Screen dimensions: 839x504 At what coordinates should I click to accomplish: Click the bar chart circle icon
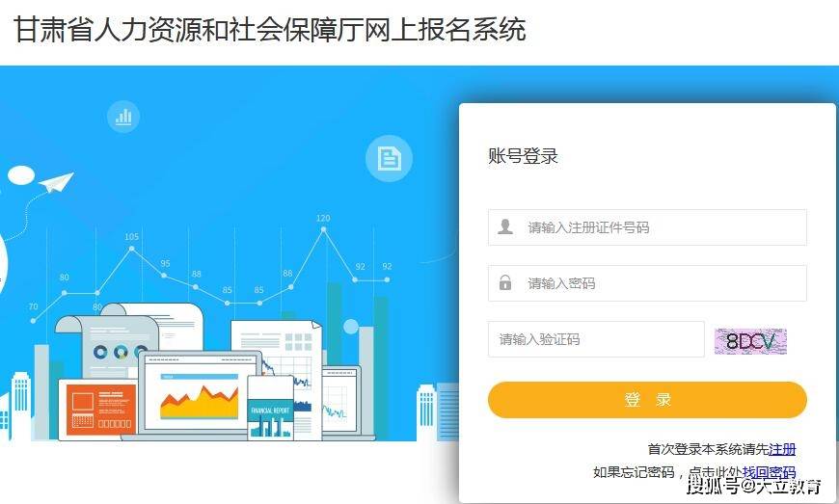[x=123, y=116]
